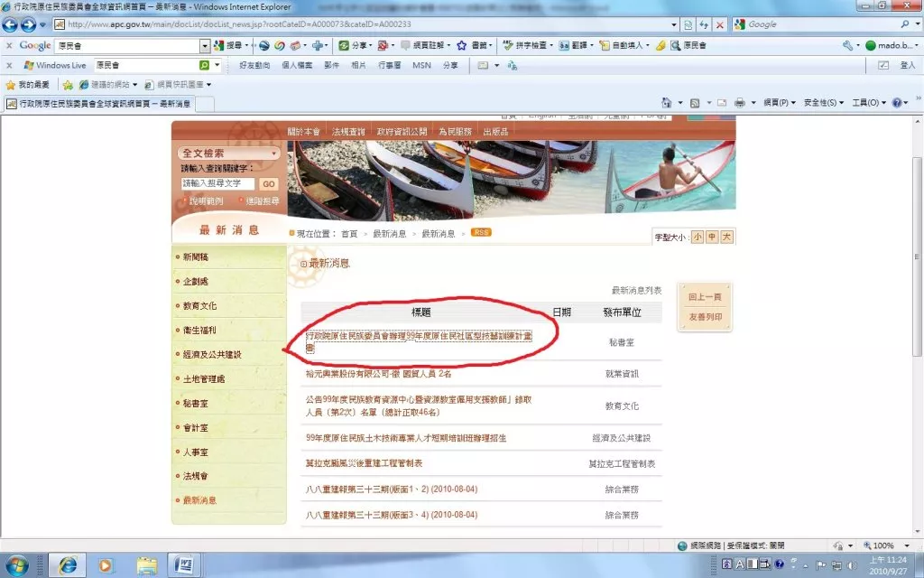
Task: Open the 裕元興業股份有限公司 job posting link
Action: tap(378, 374)
